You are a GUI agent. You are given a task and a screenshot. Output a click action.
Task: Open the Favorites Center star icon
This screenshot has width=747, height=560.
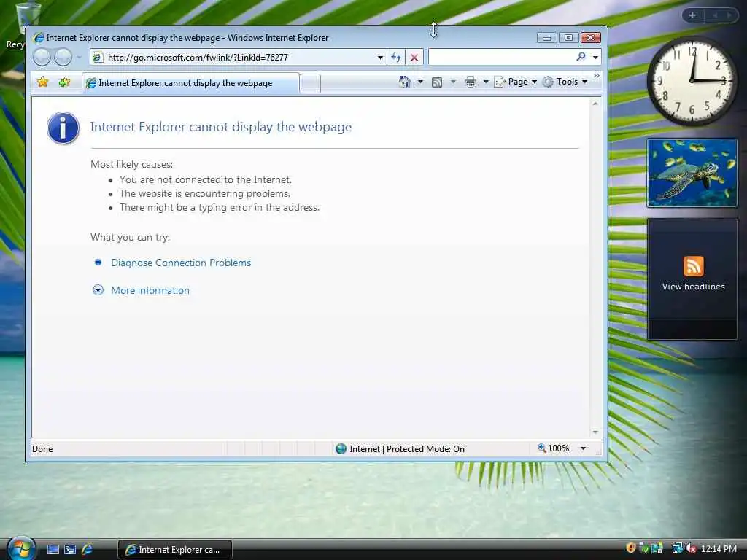coord(42,82)
